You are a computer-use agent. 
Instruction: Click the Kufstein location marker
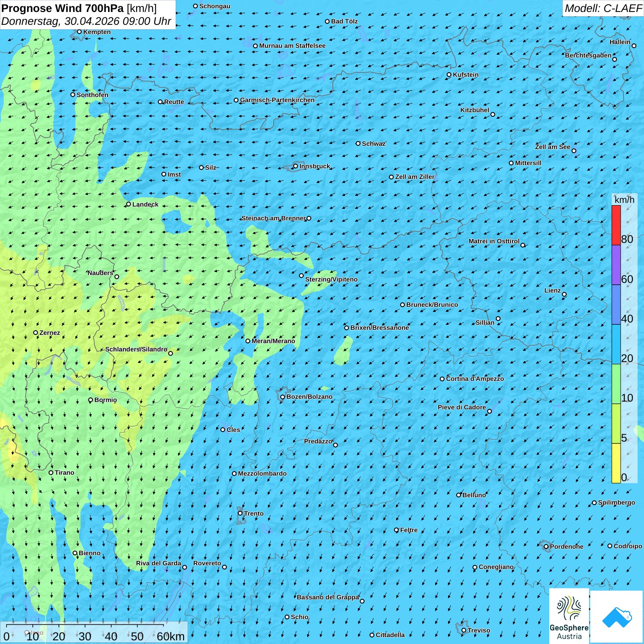click(x=449, y=75)
